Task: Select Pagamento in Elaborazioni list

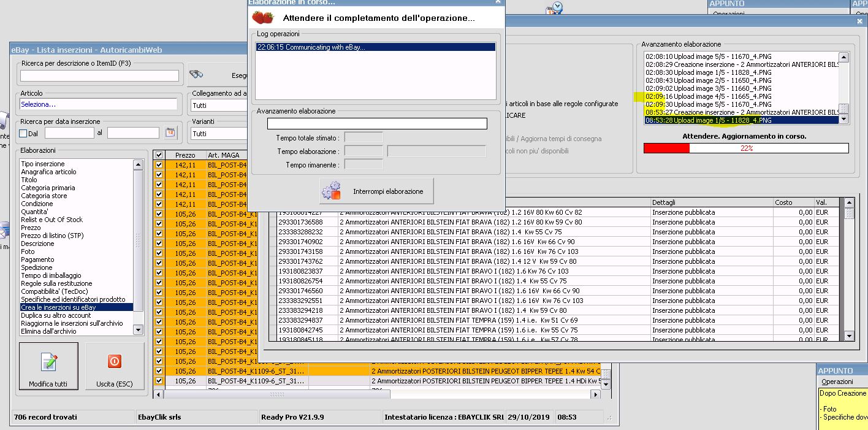Action: pos(37,259)
